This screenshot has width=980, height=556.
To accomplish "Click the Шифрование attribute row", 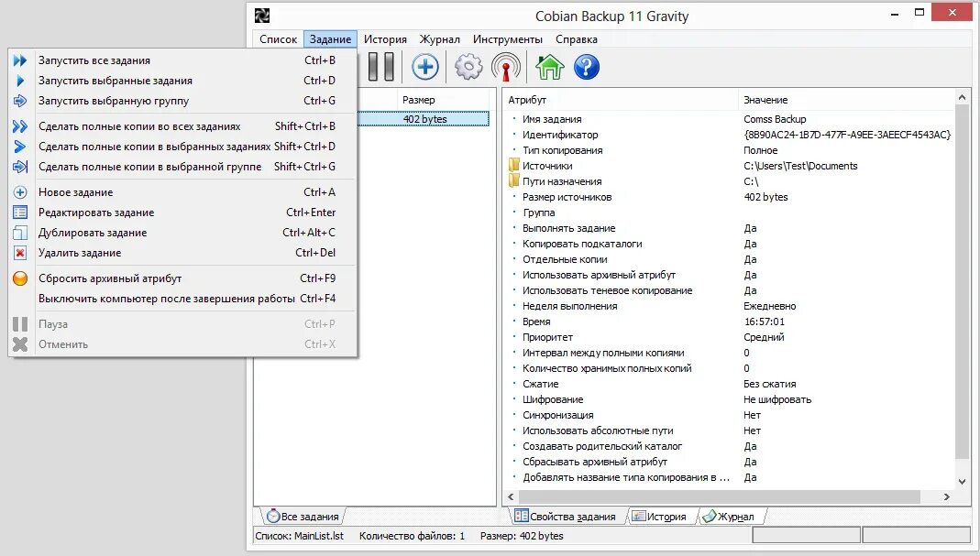I will pos(729,399).
